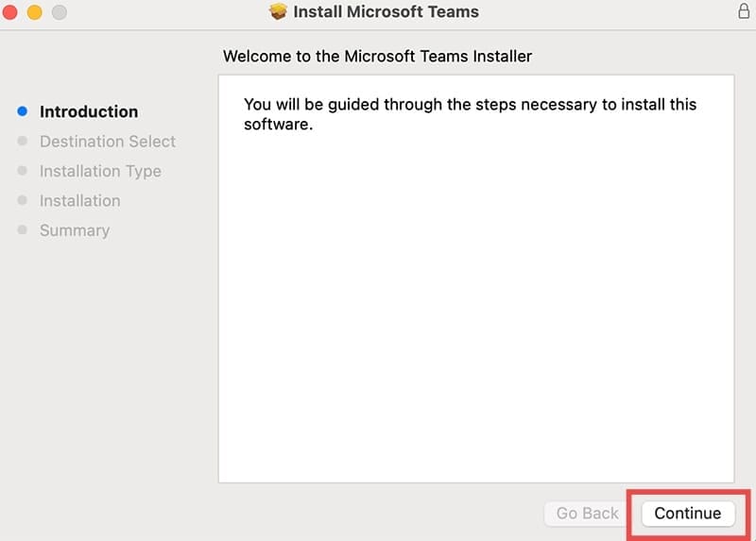Select the Introduction step in sidebar
The width and height of the screenshot is (756, 541).
pyautogui.click(x=89, y=111)
